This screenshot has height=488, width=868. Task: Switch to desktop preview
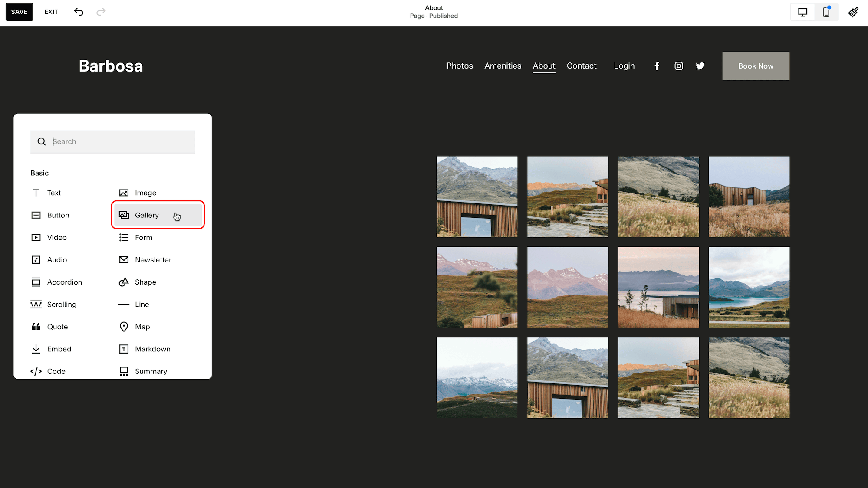click(802, 12)
